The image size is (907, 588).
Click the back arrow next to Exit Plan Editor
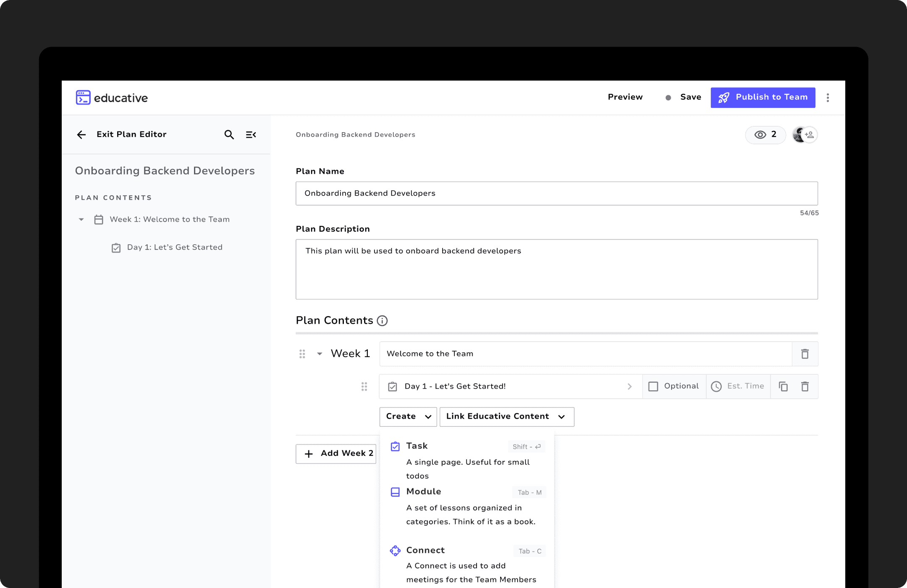coord(81,135)
